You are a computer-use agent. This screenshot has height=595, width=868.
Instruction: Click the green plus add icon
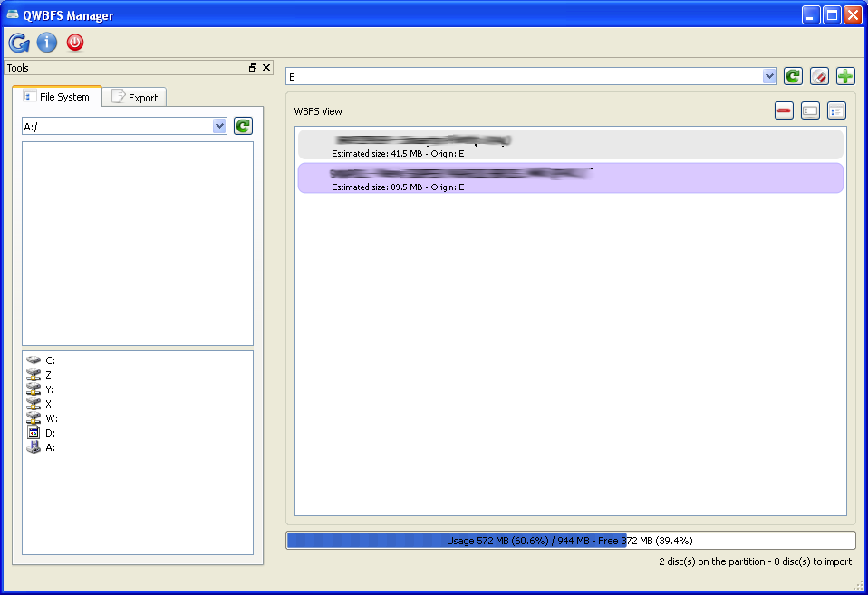tap(845, 76)
